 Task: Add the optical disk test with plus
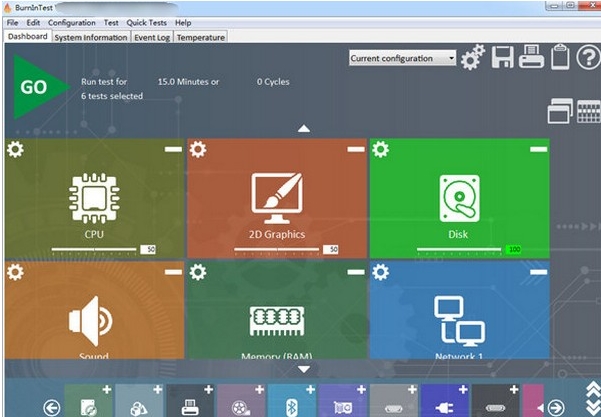point(107,390)
